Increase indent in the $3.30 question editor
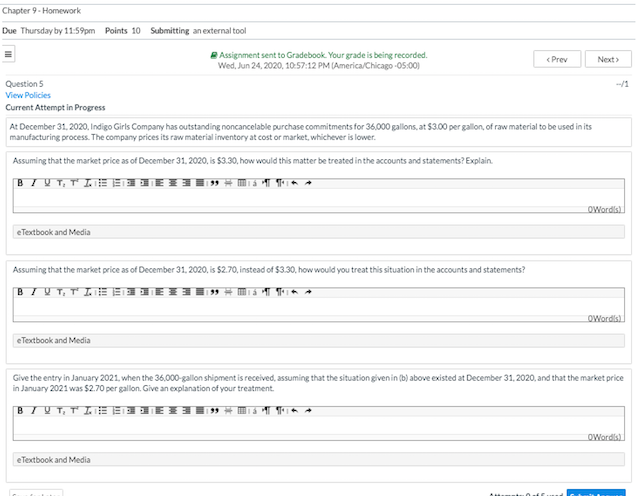Screen dimensions: 636x496 144,183
